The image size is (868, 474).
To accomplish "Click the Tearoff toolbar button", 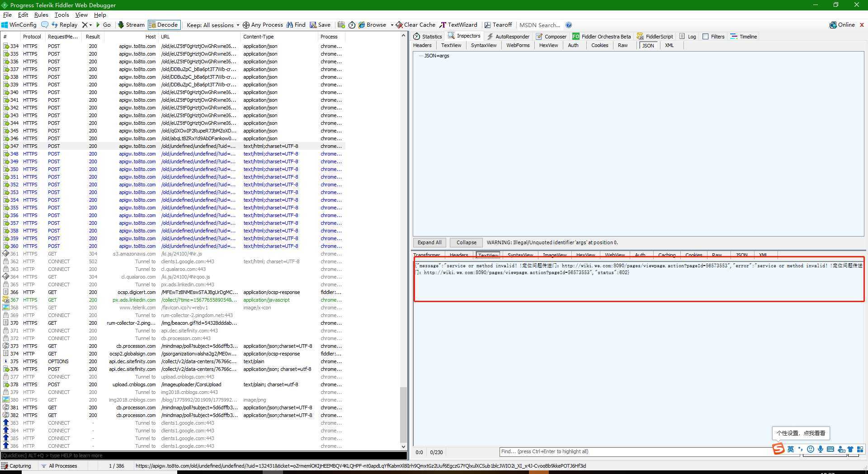I will click(x=498, y=25).
